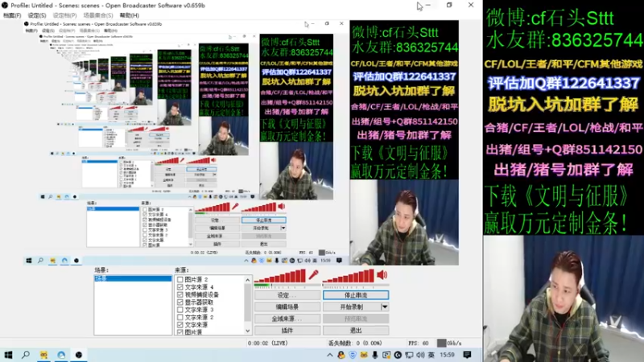The height and width of the screenshot is (362, 644).
Task: Mute microphone via the red mic icon
Action: [x=313, y=274]
